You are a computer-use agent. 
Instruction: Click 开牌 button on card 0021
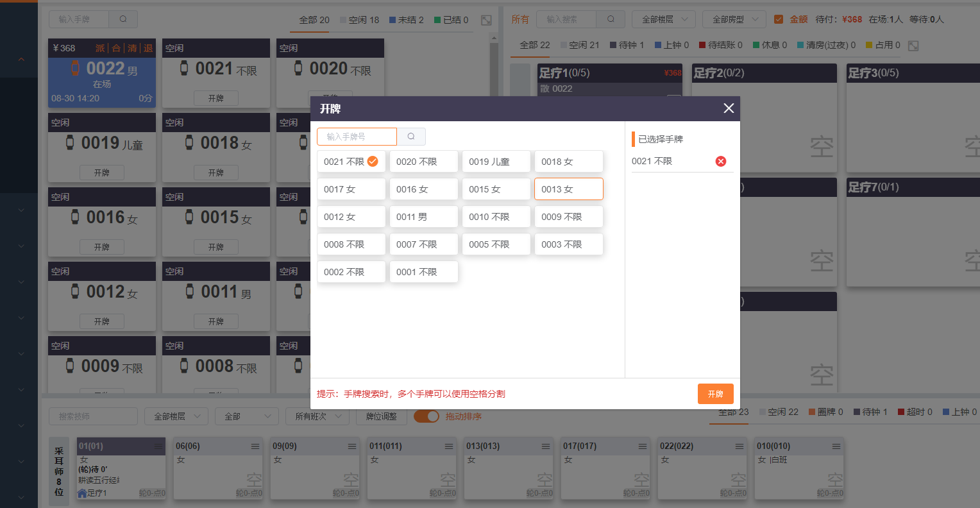pos(216,98)
